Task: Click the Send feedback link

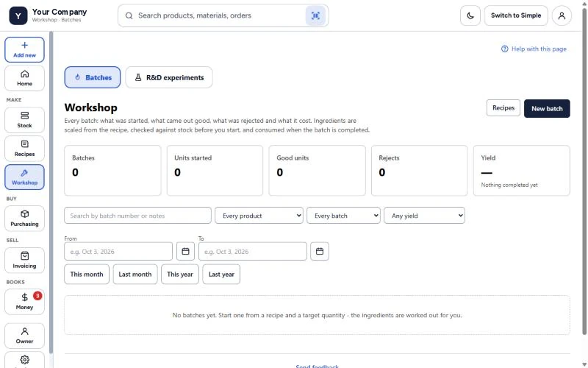Action: click(317, 366)
